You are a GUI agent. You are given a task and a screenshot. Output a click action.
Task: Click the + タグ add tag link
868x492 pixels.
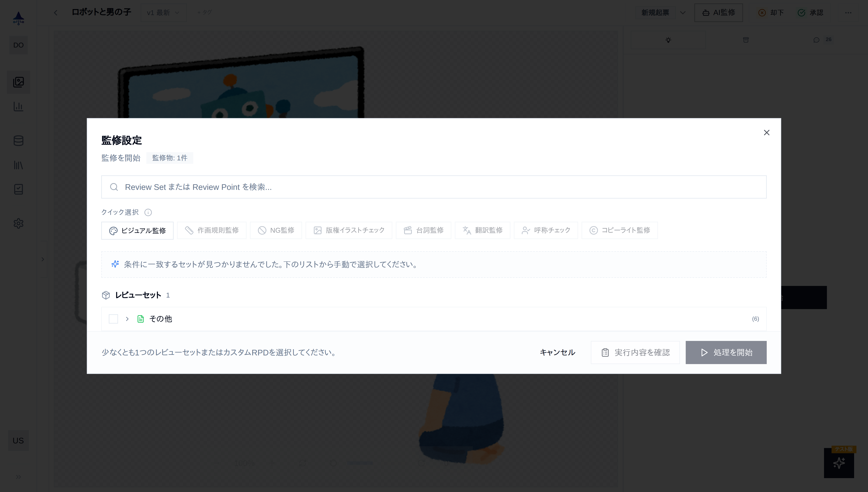[204, 13]
